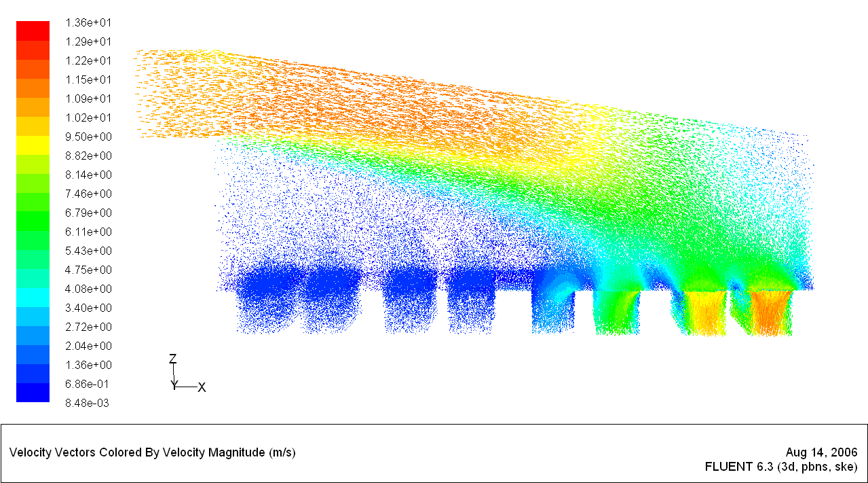Click the yellow outlet second from the right

703,312
